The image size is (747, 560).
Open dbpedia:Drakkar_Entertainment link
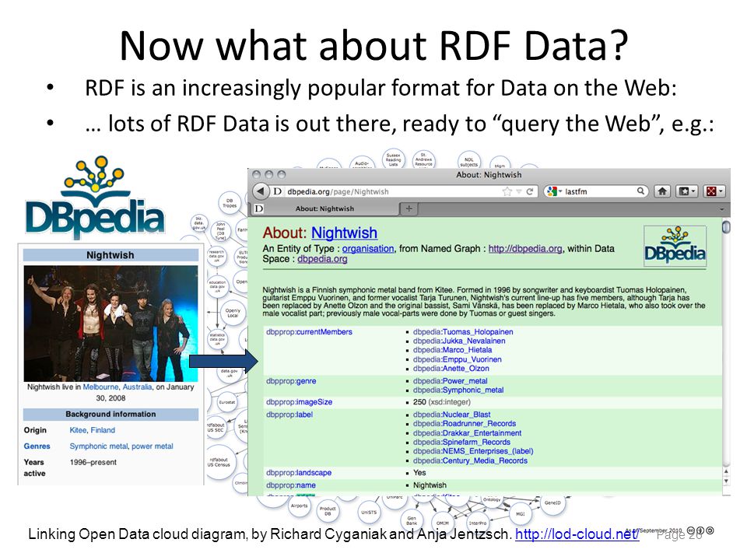[468, 433]
